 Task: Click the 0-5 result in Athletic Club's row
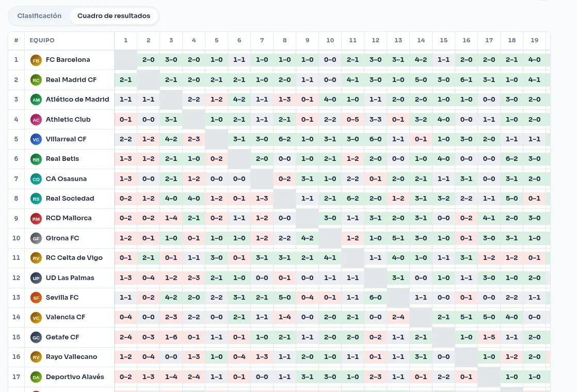[352, 119]
